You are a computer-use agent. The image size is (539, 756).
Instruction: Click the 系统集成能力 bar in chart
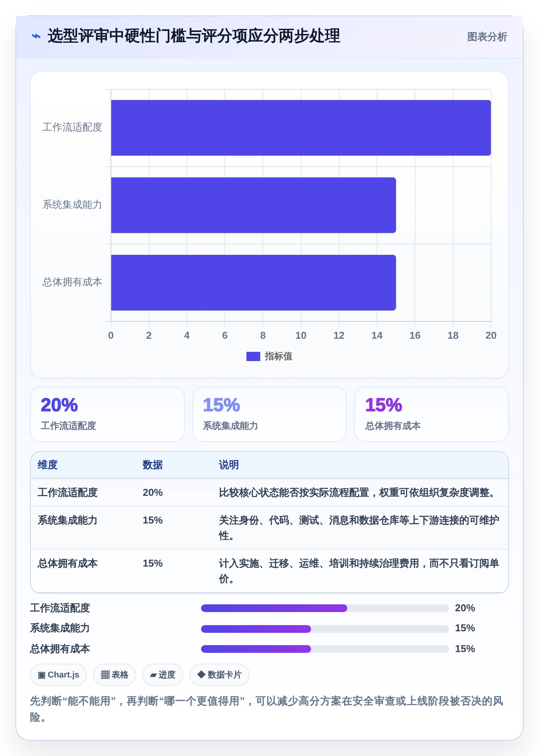pyautogui.click(x=253, y=205)
